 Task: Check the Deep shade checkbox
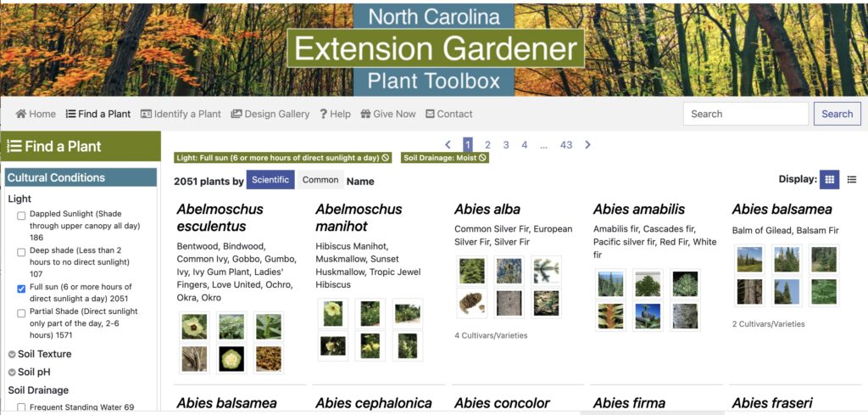click(x=21, y=252)
